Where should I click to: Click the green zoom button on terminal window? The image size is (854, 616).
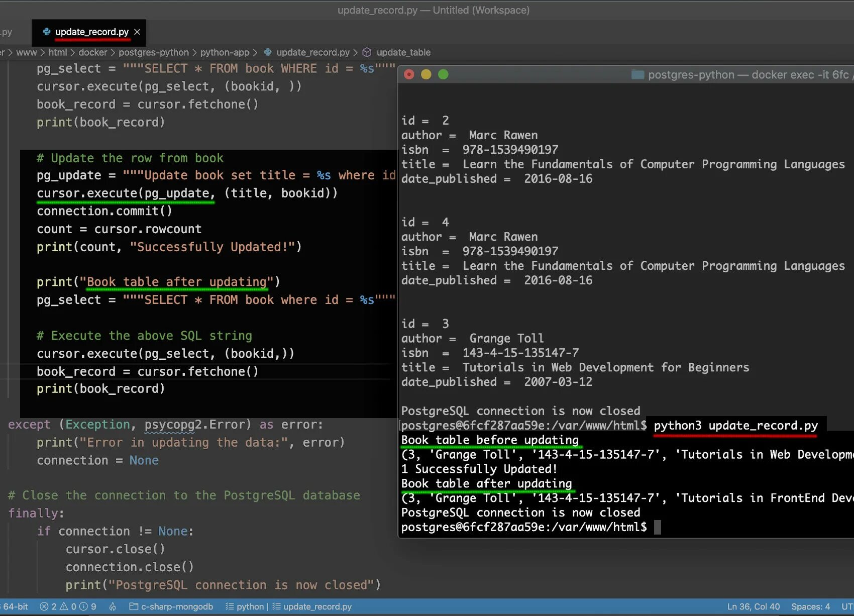[x=443, y=74]
